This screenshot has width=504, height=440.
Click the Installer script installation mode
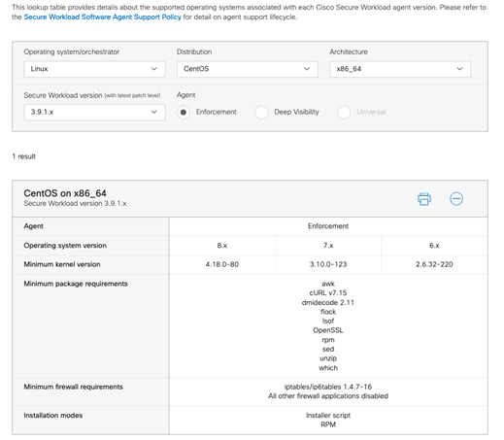328,416
